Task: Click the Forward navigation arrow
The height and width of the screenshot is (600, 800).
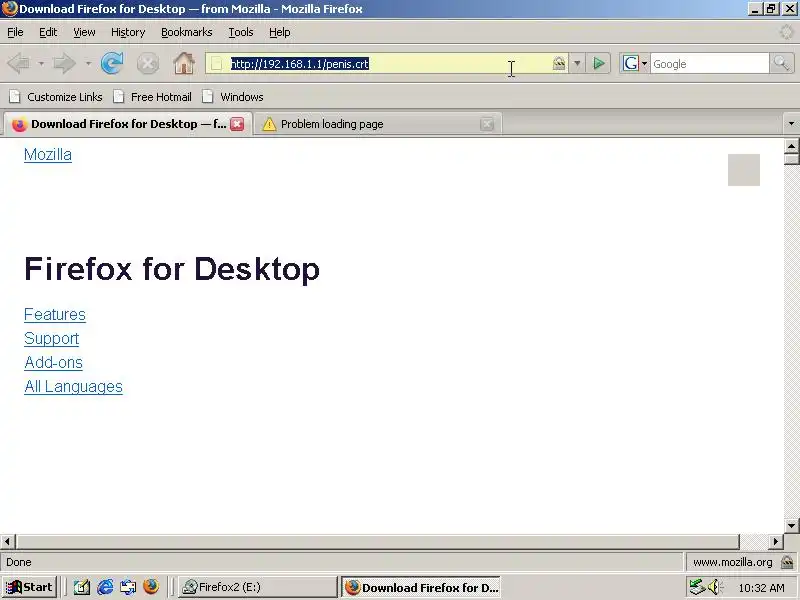Action: click(65, 64)
